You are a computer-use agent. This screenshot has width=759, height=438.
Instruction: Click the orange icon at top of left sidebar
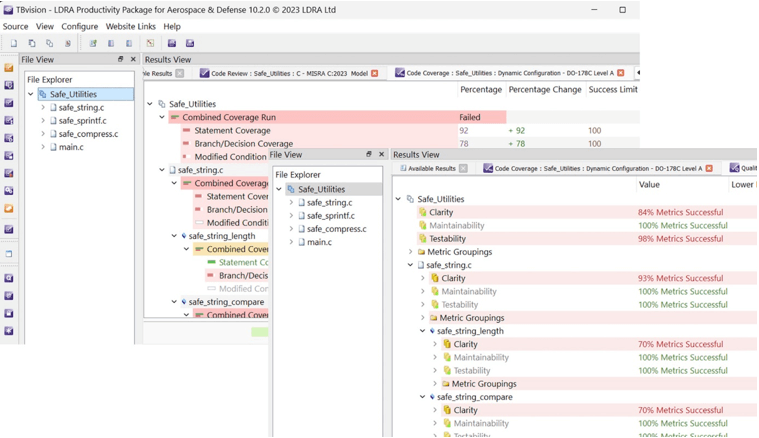click(9, 68)
